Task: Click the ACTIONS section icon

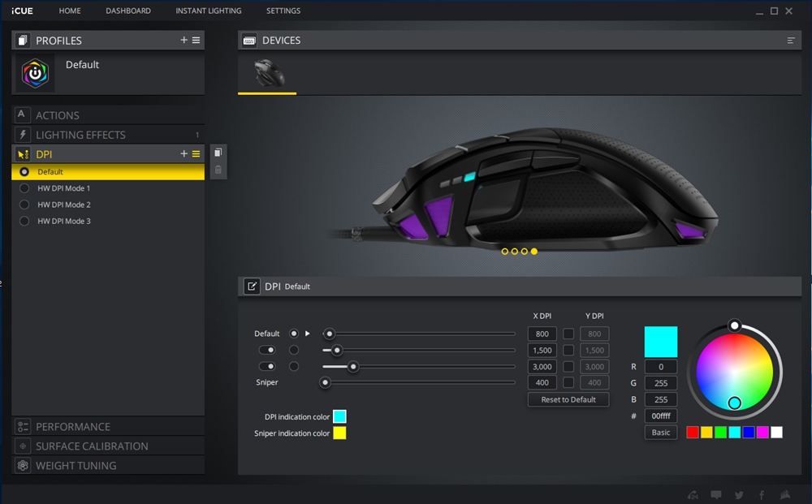Action: point(22,115)
